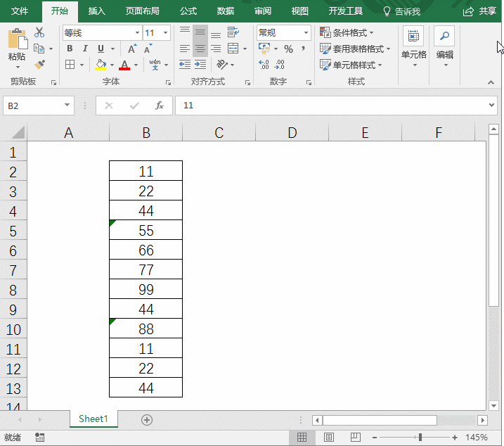
Task: Switch to Normal view
Action: click(302, 438)
